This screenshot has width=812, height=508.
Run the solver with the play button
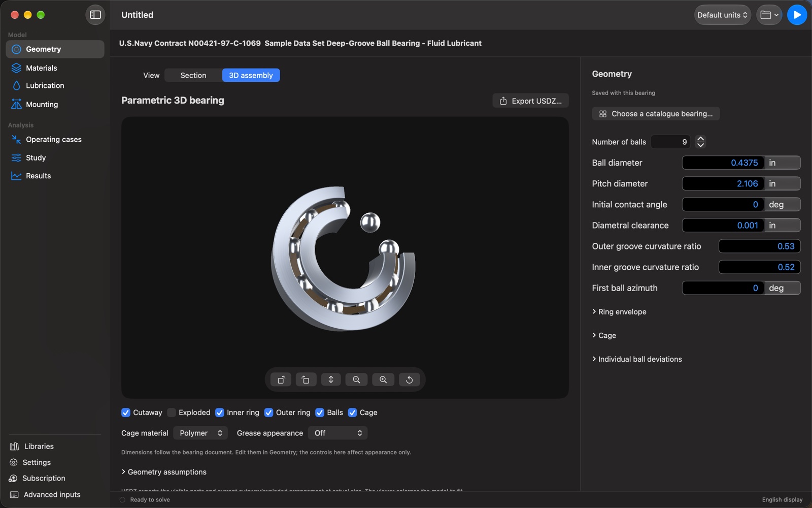click(x=797, y=15)
